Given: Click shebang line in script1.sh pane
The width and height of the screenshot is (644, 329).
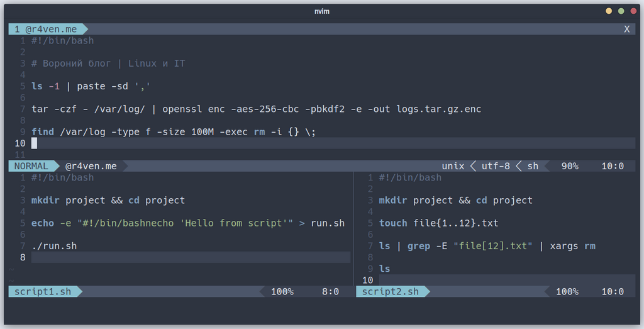Looking at the screenshot, I should [62, 177].
